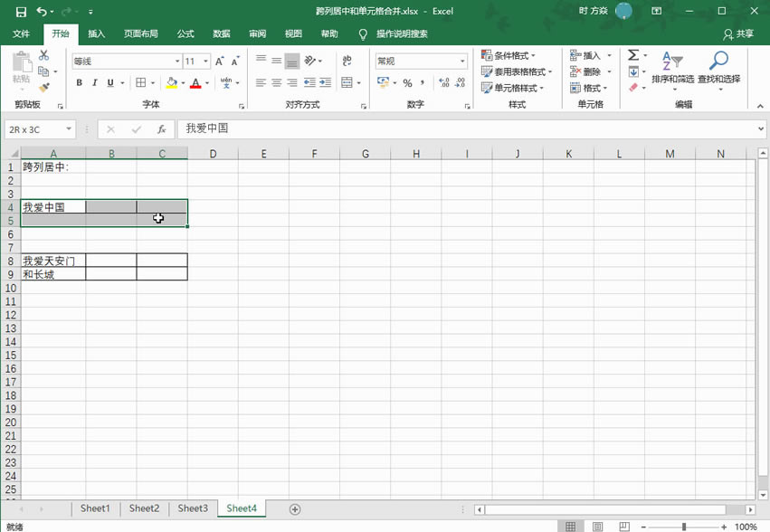Toggle bold formatting with the B button
770x532 pixels.
[x=79, y=82]
